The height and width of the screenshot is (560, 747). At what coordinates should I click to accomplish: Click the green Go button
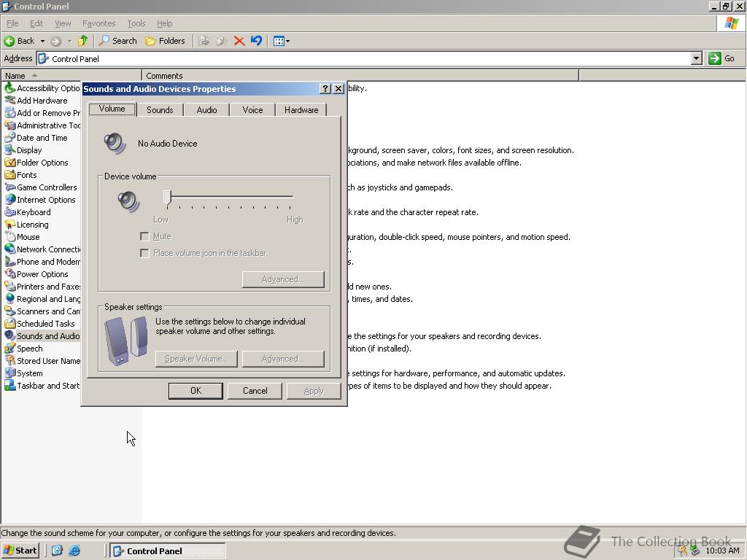pos(721,58)
